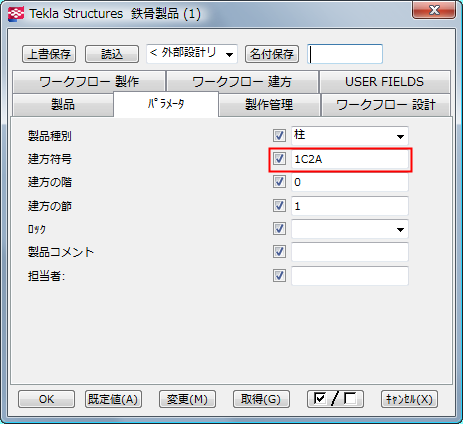Open the ワークフロー 設計 tab
This screenshot has height=424, width=463.
(386, 105)
